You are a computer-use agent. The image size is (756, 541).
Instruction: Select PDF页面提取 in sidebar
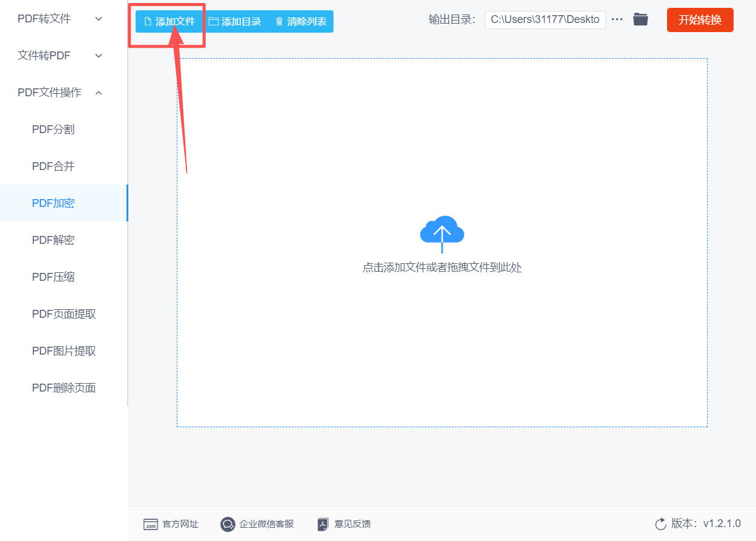[64, 314]
